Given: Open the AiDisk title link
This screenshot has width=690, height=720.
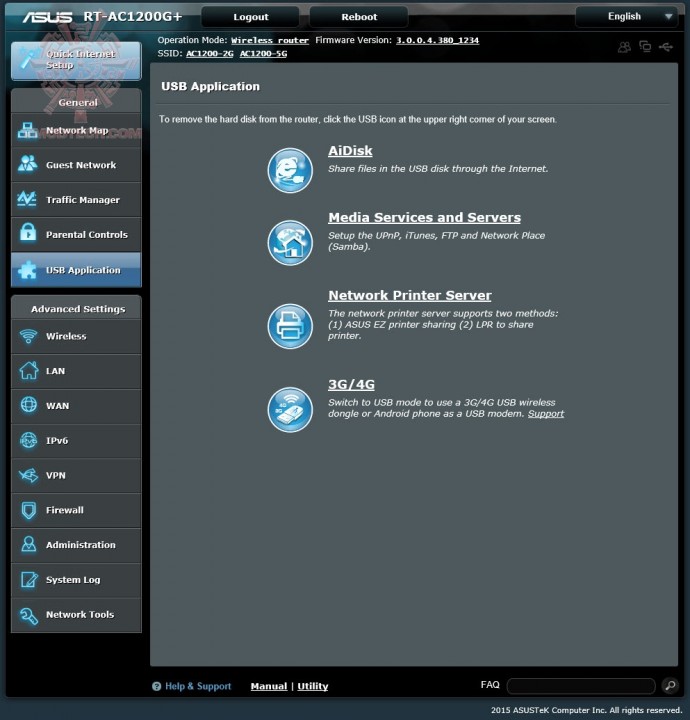Looking at the screenshot, I should point(350,151).
